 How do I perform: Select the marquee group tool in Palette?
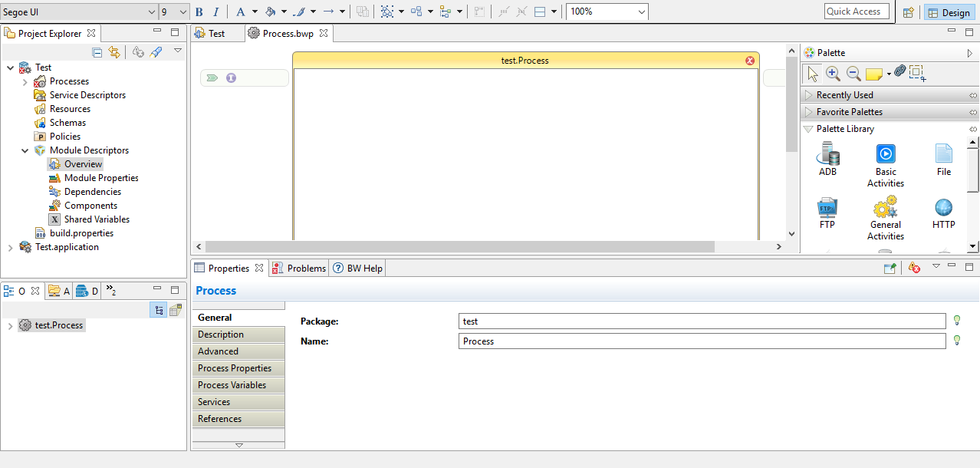[x=918, y=74]
